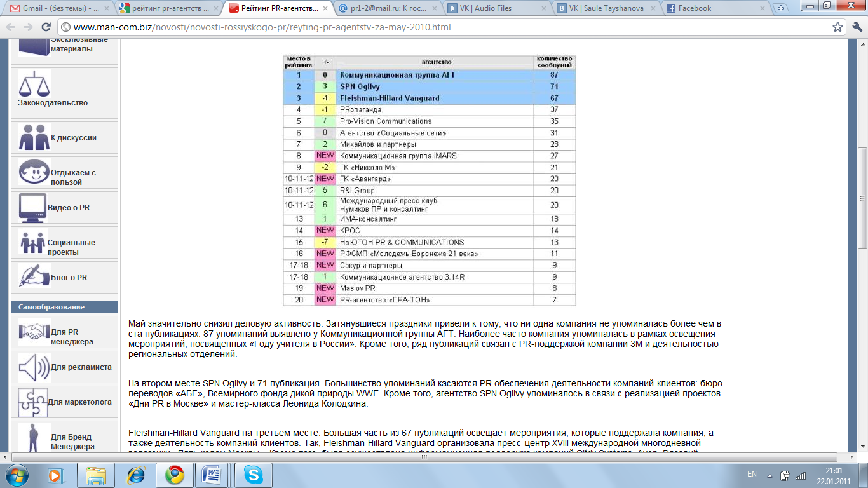Viewport: 868px width, 488px height.
Task: Click the EN language indicator in the taskbar
Action: coord(752,475)
